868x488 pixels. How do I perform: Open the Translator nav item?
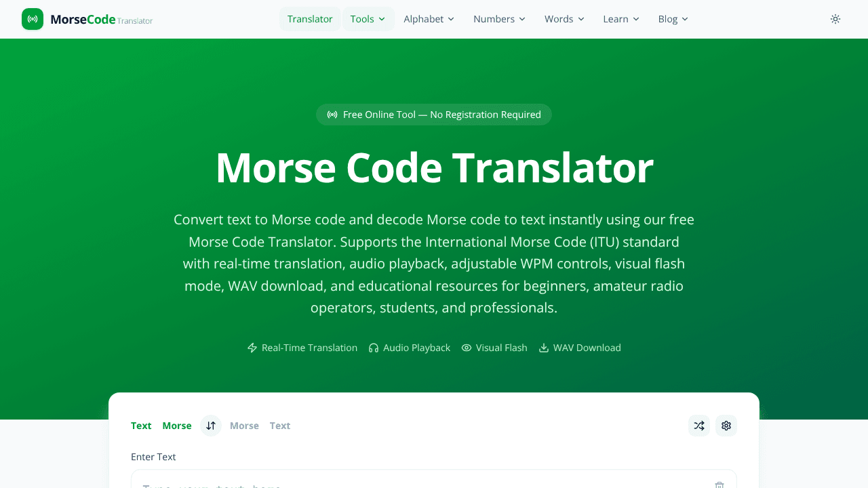pyautogui.click(x=310, y=19)
